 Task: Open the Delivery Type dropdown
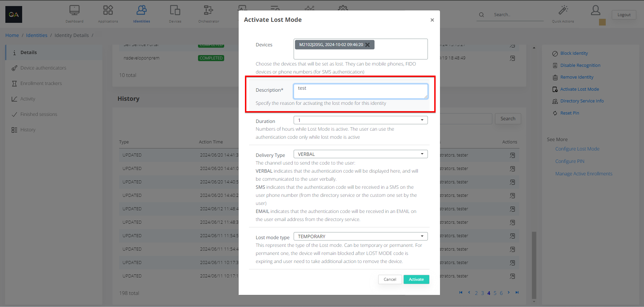point(360,154)
